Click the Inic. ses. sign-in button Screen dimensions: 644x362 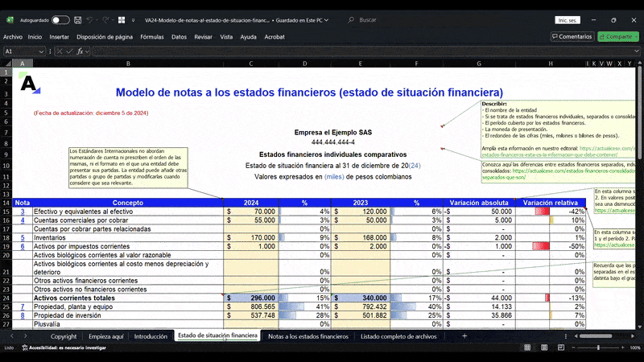coord(567,19)
